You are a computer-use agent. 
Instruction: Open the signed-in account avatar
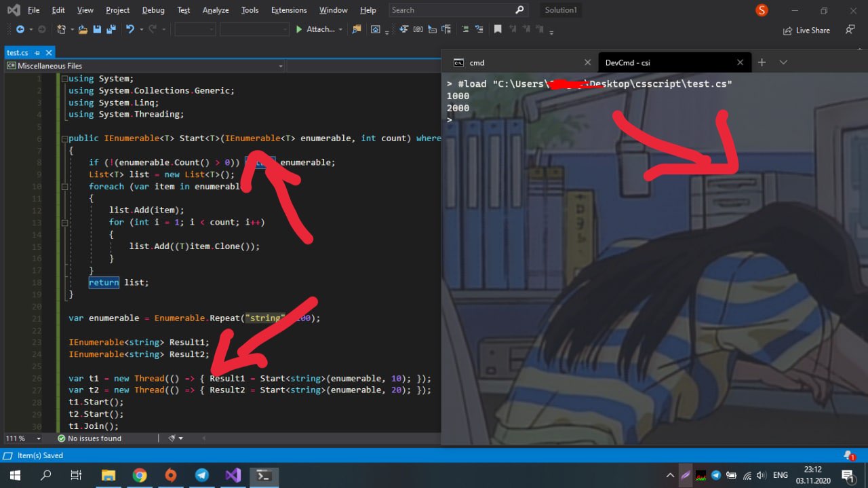pyautogui.click(x=762, y=10)
